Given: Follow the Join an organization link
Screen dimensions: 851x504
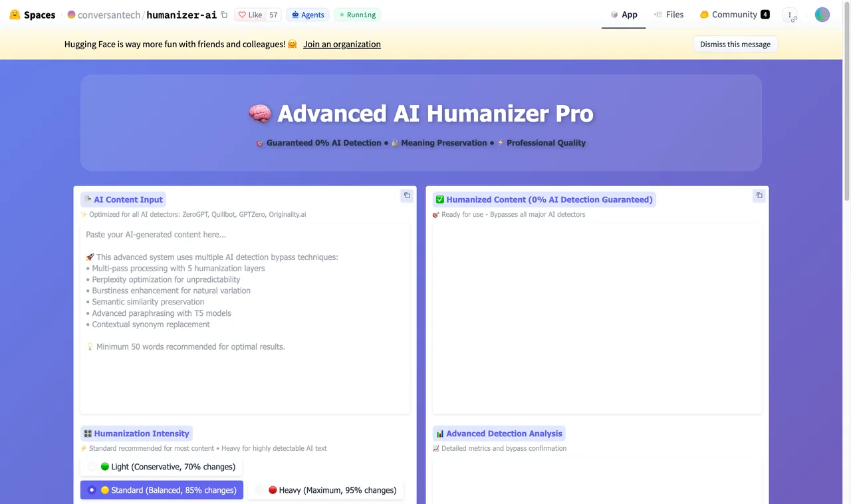Looking at the screenshot, I should point(342,45).
